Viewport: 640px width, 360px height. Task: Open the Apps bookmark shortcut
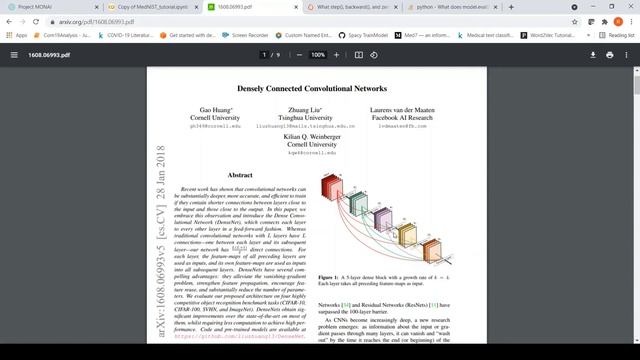(17, 36)
